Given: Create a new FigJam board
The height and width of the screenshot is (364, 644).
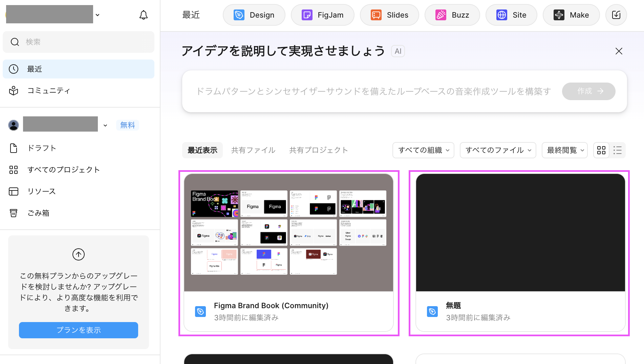Looking at the screenshot, I should pos(322,15).
